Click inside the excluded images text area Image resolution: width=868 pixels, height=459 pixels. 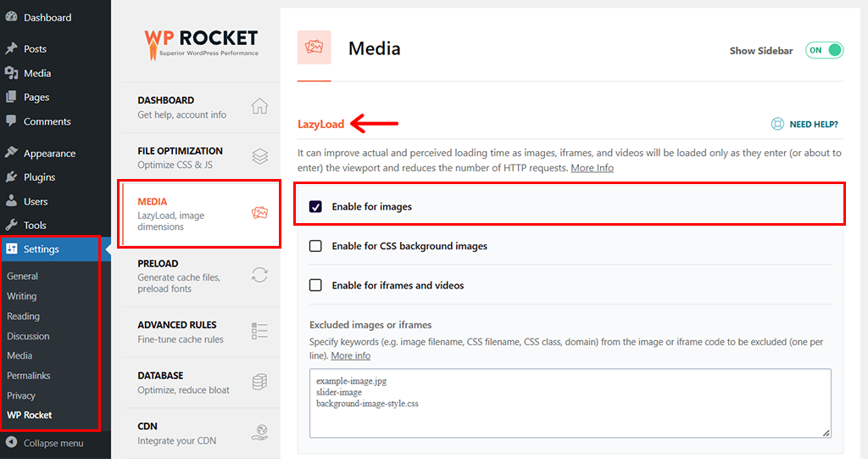click(x=570, y=403)
